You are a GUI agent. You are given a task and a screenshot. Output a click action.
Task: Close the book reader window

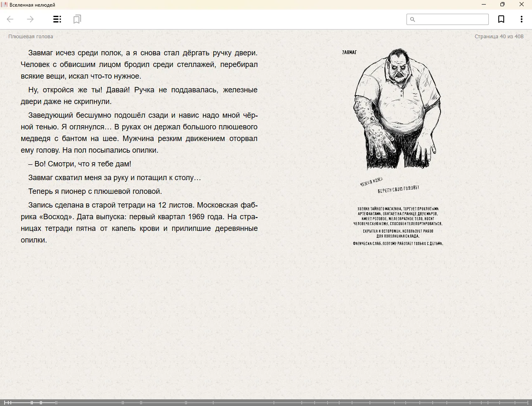pyautogui.click(x=521, y=5)
